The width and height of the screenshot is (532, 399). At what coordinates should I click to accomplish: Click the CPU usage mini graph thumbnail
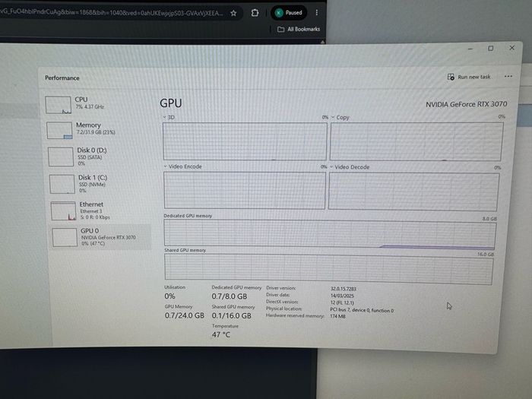coord(58,105)
